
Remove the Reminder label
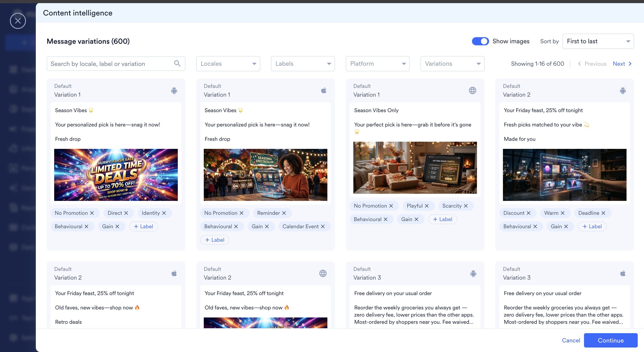click(284, 213)
